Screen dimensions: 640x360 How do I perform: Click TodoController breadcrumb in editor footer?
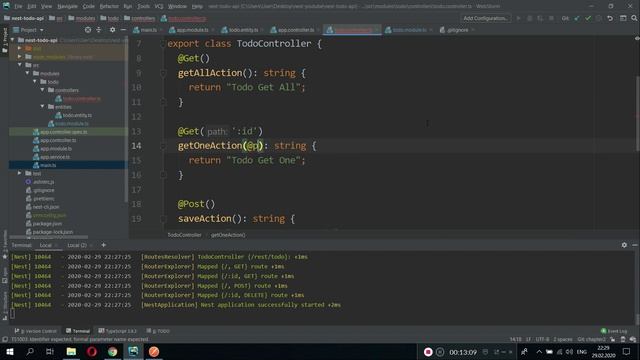click(184, 235)
